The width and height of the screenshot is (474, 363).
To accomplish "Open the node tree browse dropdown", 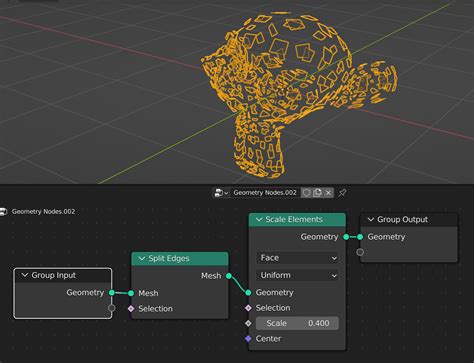I will click(x=221, y=193).
